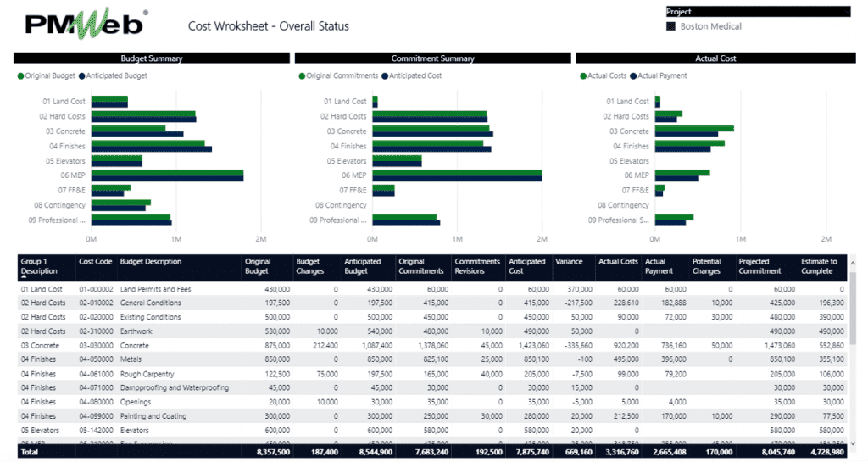Screen dimensions: 868x462
Task: Click the Existing Conditions budget description
Action: 151,317
